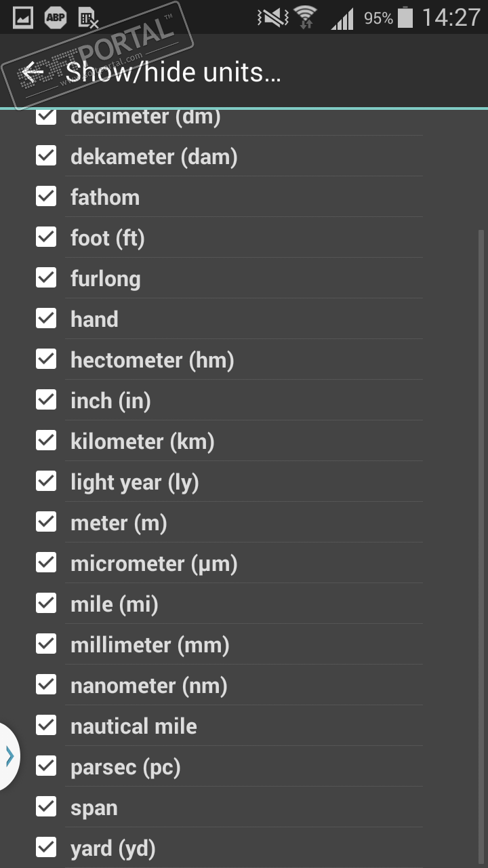This screenshot has height=868, width=488.
Task: Tap the vibrate mode status icon
Action: tap(272, 18)
